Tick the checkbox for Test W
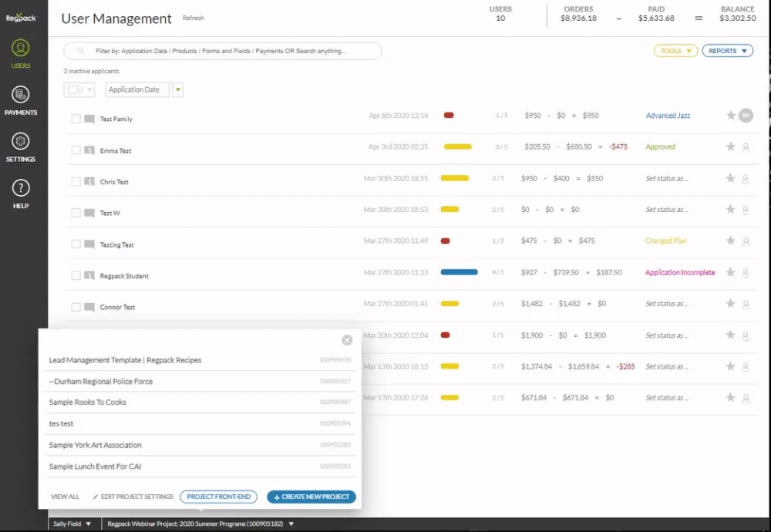Screen dimensions: 771x532 point(76,213)
